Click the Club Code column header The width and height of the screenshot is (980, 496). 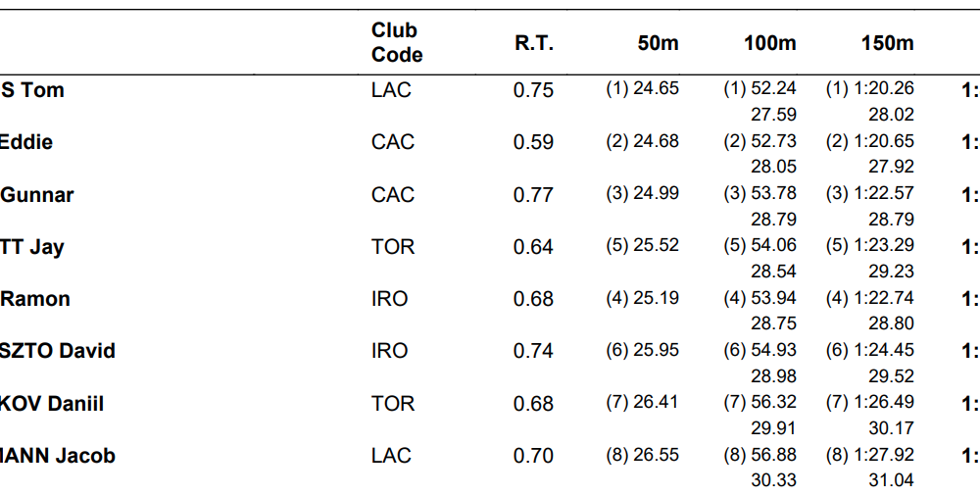pos(397,43)
